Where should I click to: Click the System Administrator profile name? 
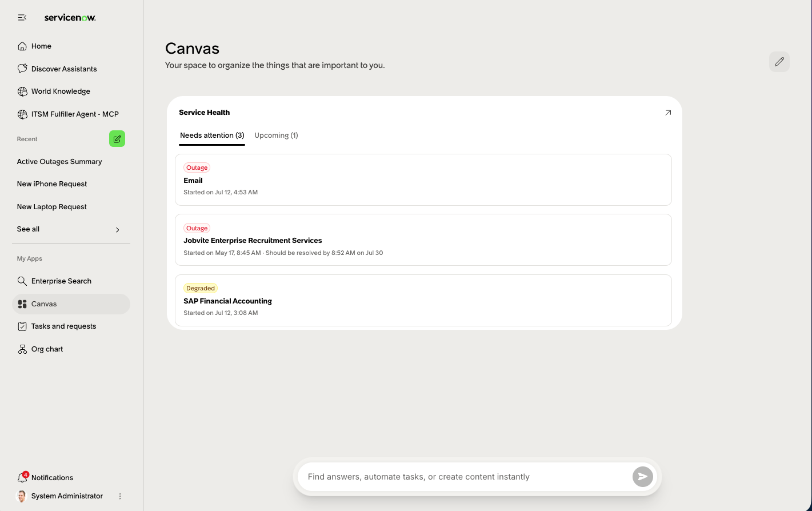67,496
